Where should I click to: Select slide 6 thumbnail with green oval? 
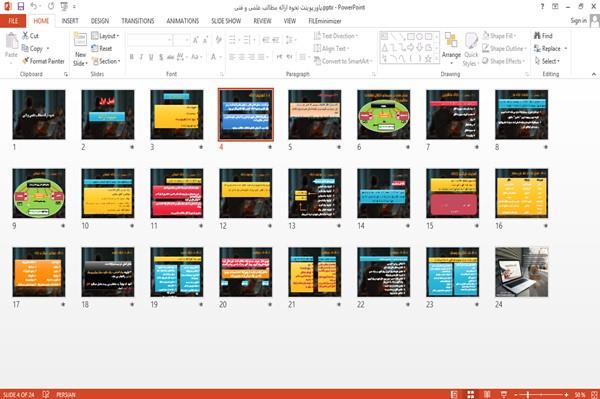[383, 114]
